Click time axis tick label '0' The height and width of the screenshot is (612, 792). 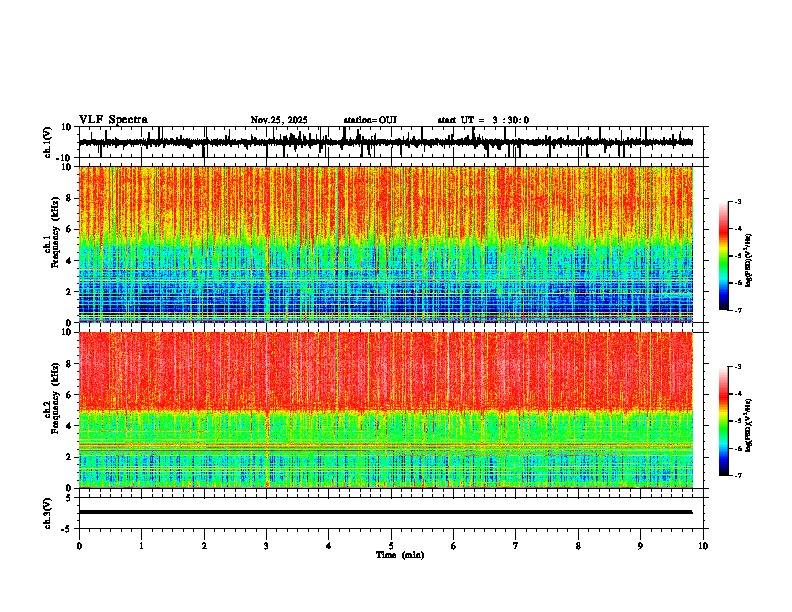pyautogui.click(x=79, y=546)
